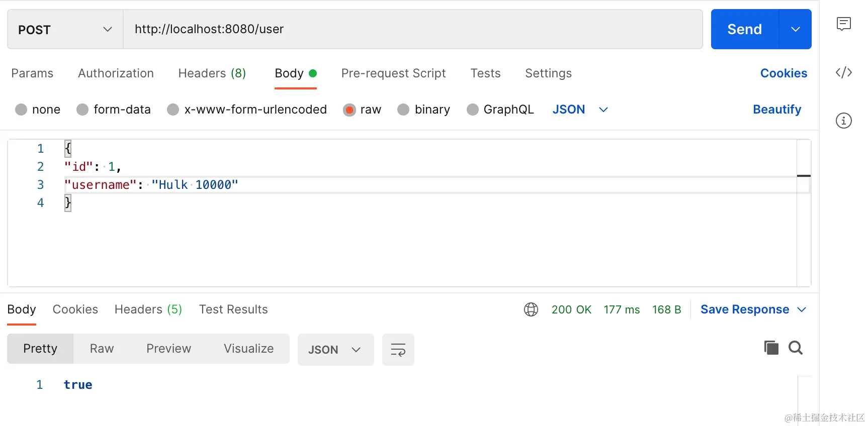This screenshot has height=426, width=868.
Task: Open the Pre-request Script tab
Action: click(x=393, y=73)
